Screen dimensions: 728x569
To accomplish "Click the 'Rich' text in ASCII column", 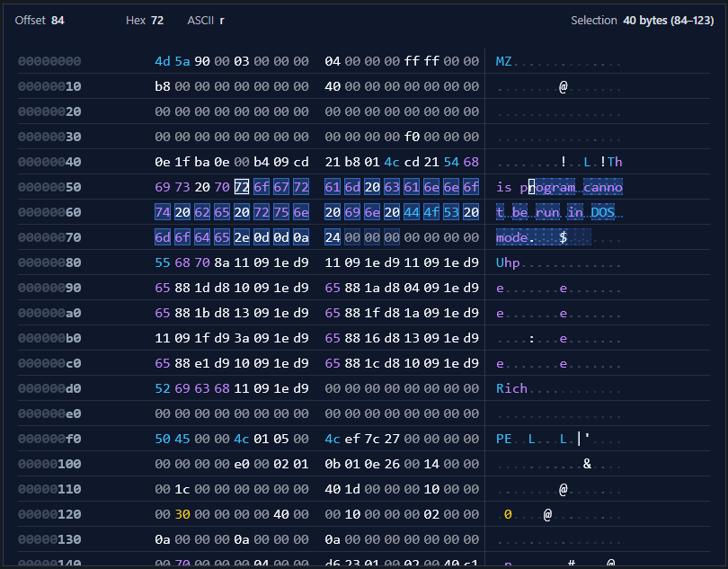I will [x=511, y=388].
